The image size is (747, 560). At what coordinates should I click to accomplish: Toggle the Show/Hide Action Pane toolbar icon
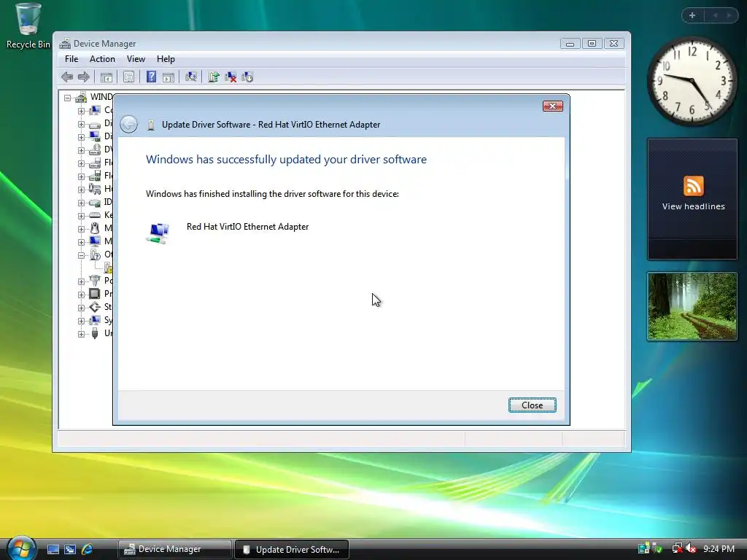click(x=169, y=77)
